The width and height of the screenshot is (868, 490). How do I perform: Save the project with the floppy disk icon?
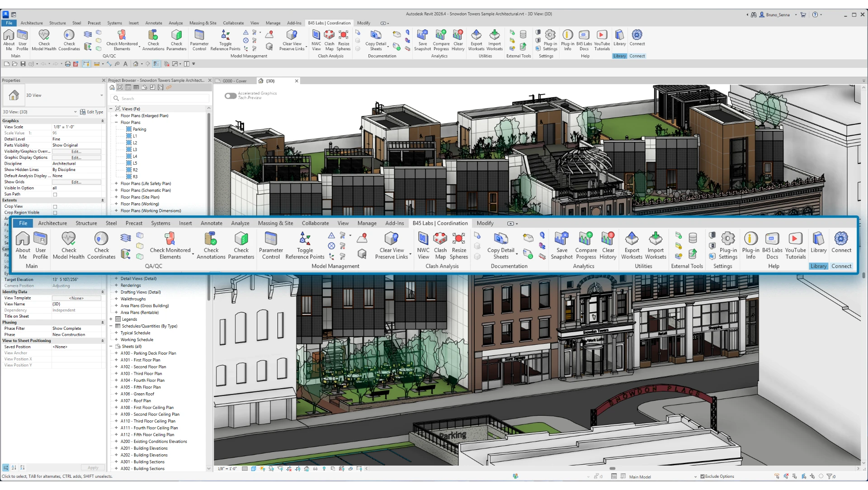pyautogui.click(x=23, y=64)
